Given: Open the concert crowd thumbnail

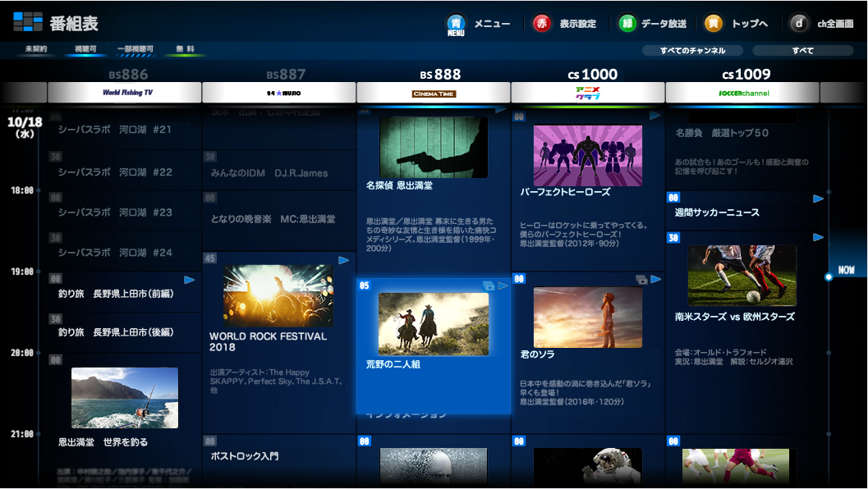Looking at the screenshot, I should [278, 295].
